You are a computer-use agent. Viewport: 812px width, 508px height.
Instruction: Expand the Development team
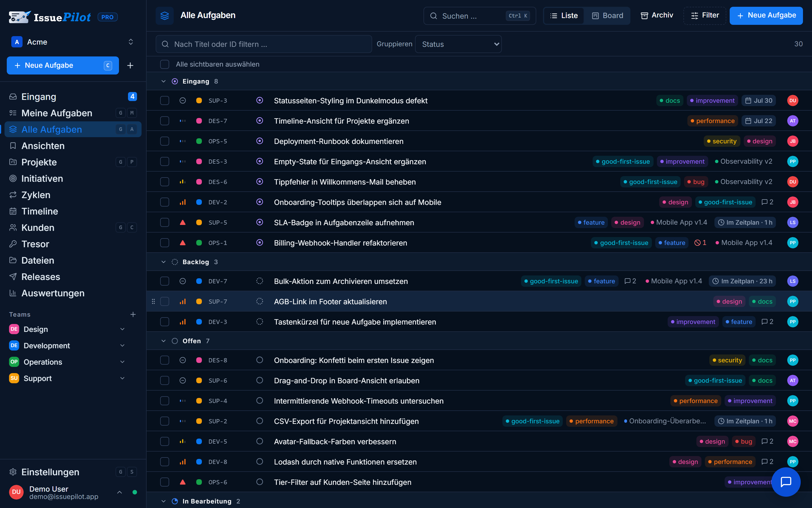tap(122, 345)
